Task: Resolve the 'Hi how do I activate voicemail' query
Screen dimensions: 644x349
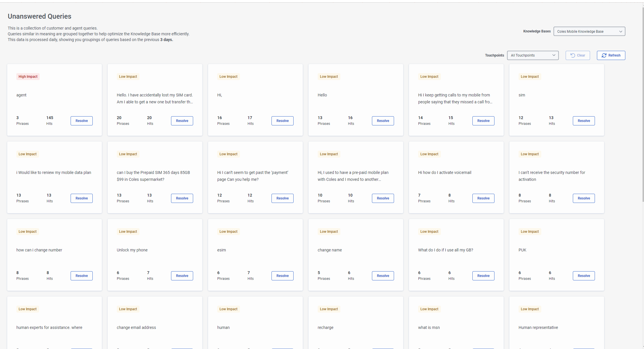Action: coord(483,198)
